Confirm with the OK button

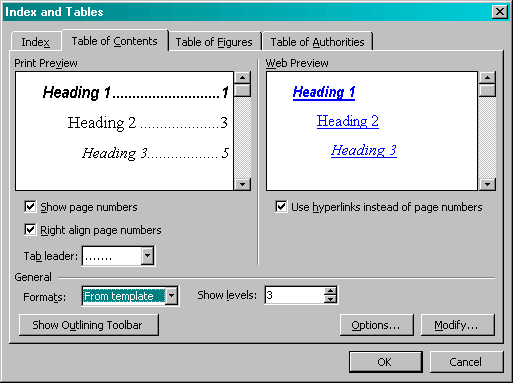pyautogui.click(x=385, y=362)
